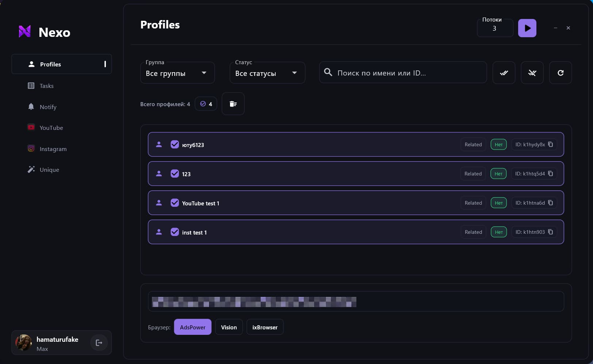
Task: Click the Profiles person icon in sidebar
Action: coord(31,64)
